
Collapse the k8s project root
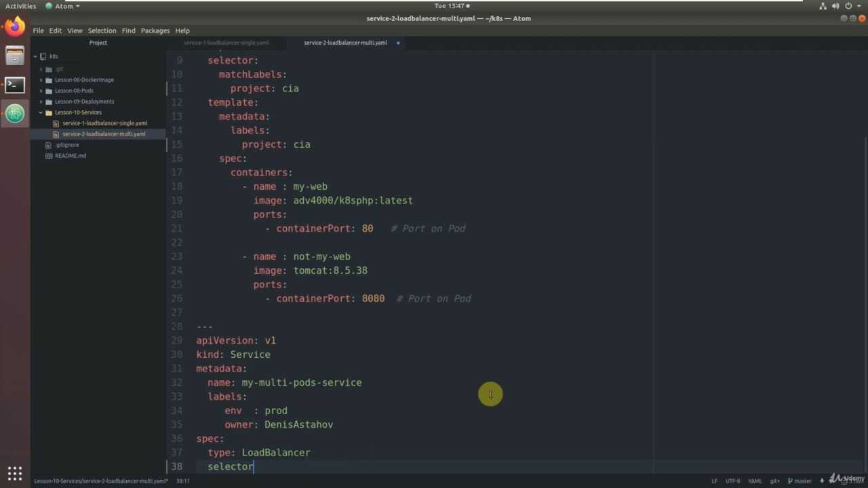(x=35, y=56)
